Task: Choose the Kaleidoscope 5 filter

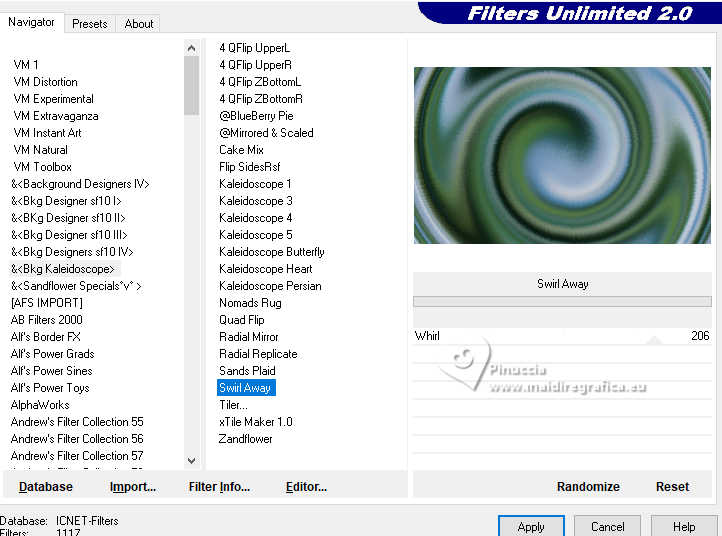Action: [256, 235]
